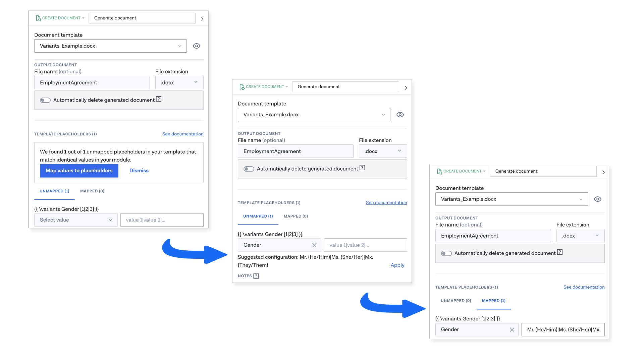Click EmploymentAgreement file name field in third panel

(493, 236)
